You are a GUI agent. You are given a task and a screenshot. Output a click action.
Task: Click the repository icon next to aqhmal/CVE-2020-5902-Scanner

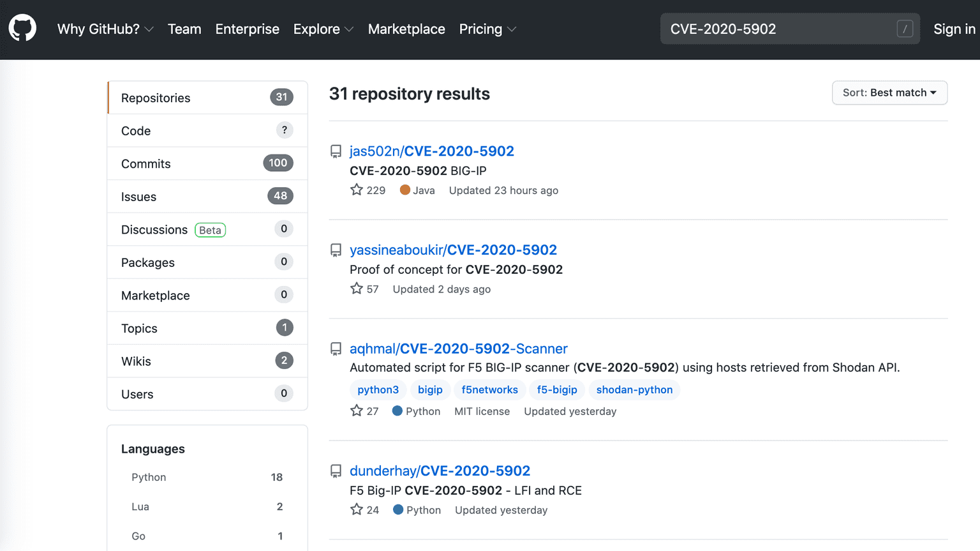click(336, 349)
